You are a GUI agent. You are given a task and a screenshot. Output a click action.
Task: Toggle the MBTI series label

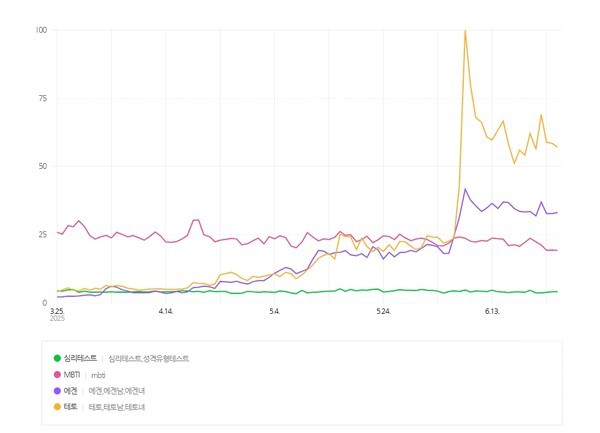73,374
